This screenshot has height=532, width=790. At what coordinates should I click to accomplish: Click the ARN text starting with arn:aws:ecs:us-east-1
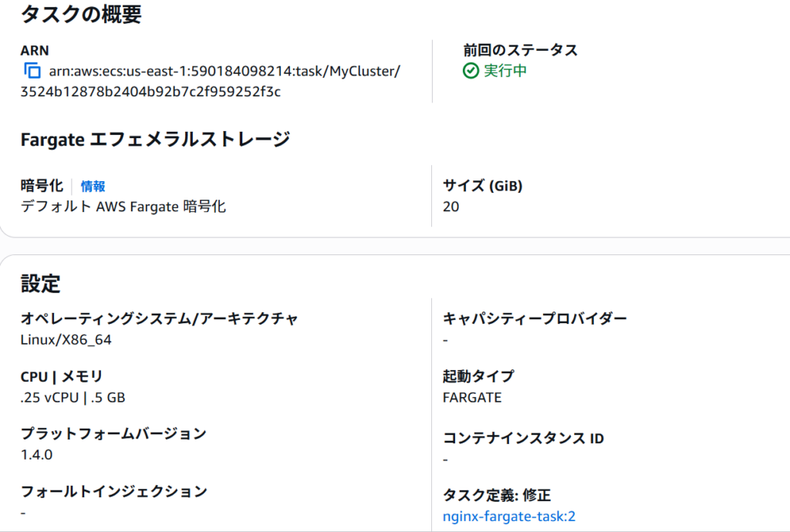point(210,82)
